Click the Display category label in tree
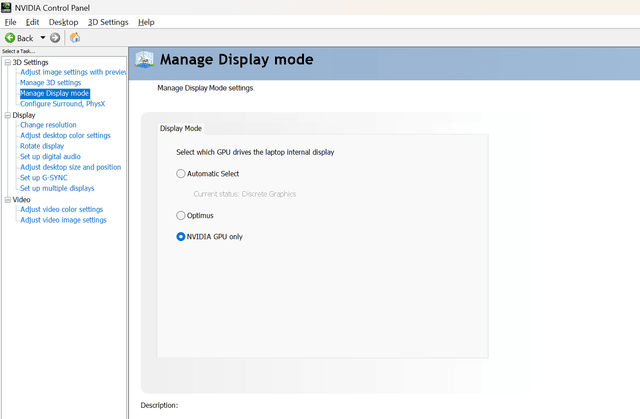 point(24,115)
